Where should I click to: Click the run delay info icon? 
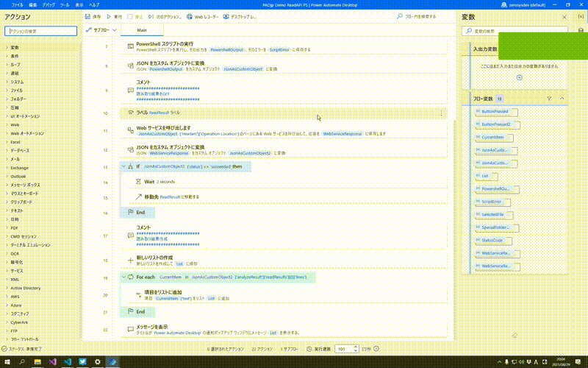pyautogui.click(x=376, y=348)
